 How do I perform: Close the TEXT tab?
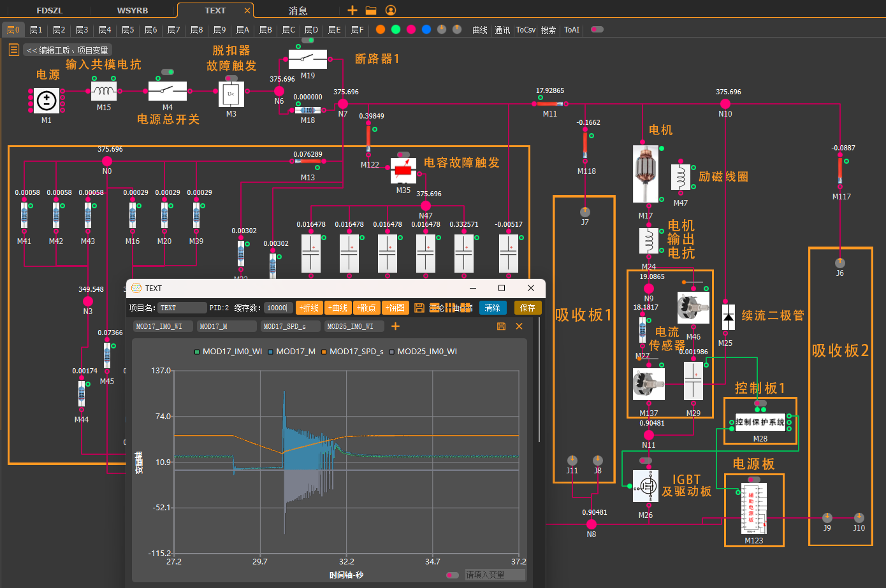(247, 10)
